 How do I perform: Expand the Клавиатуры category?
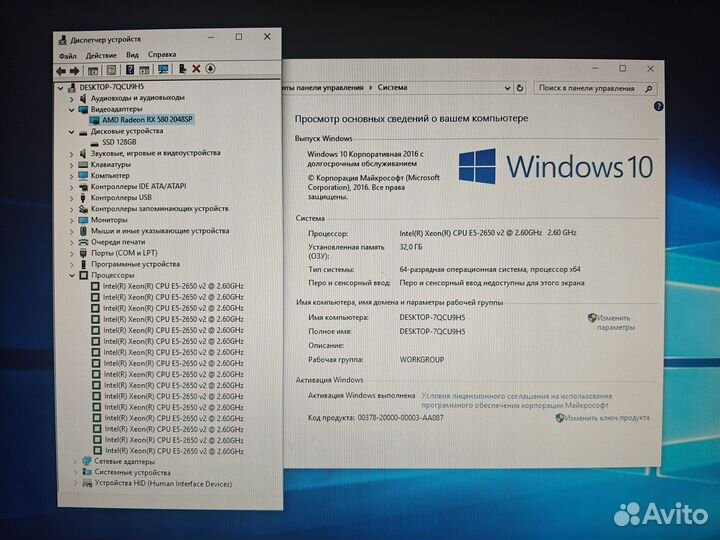[x=72, y=165]
